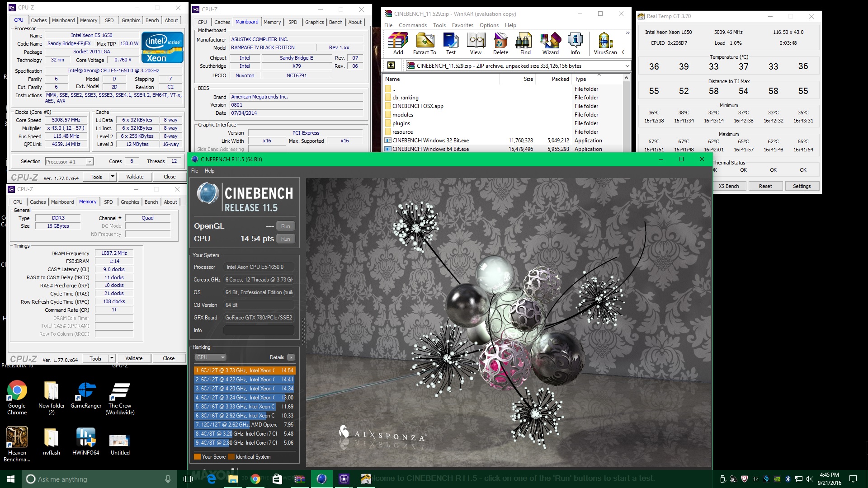Click Tools button in top CPU-Z window
Viewport: 868px width, 488px height.
(96, 177)
